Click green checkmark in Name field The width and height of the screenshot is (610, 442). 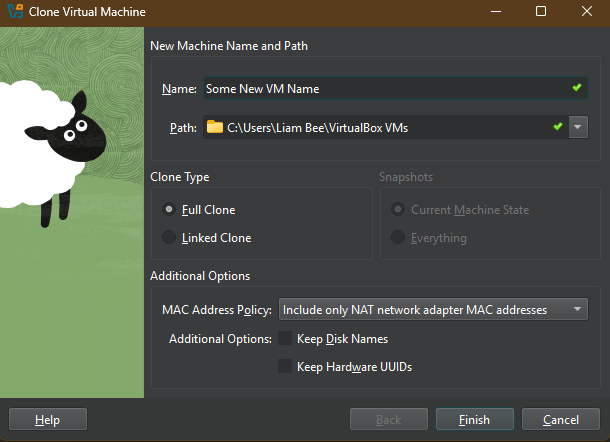pyautogui.click(x=577, y=88)
